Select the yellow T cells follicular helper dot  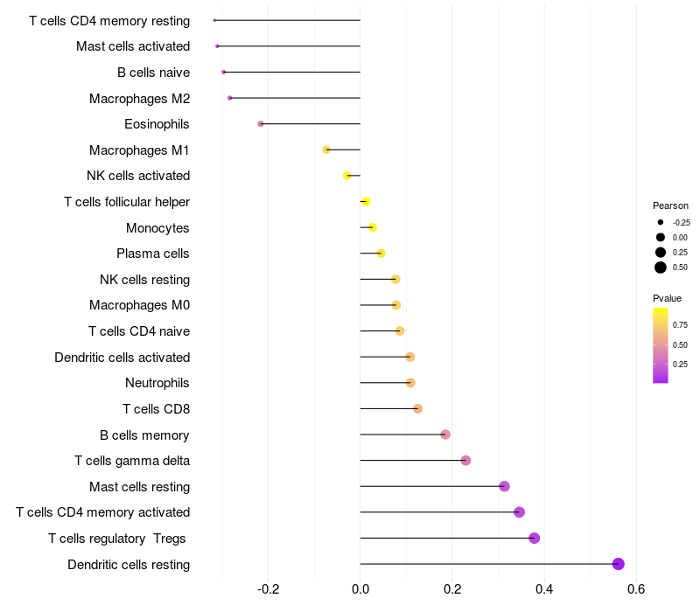pyautogui.click(x=366, y=202)
